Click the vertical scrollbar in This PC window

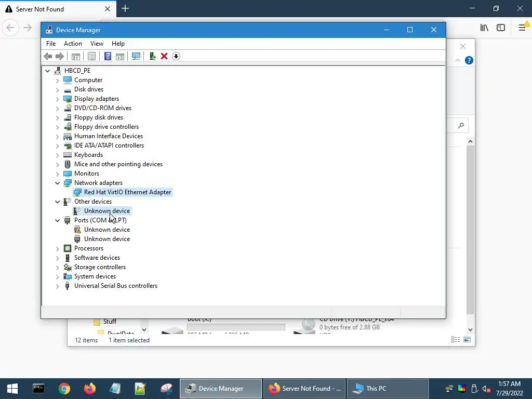tap(470, 231)
